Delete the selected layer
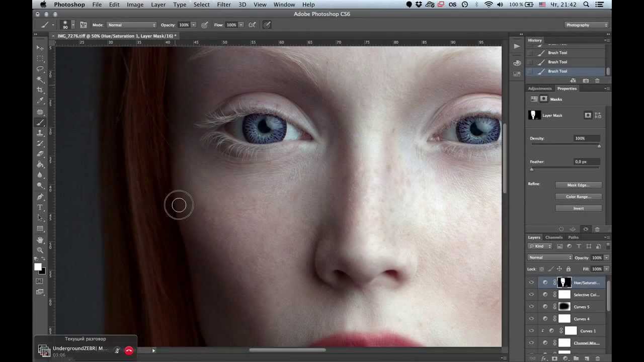The width and height of the screenshot is (644, 362). coord(597,358)
